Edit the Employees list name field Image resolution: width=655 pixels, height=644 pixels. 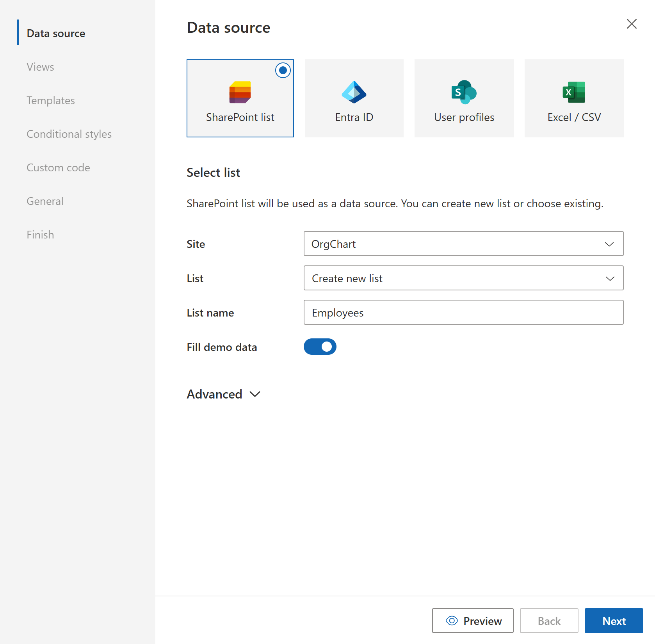pyautogui.click(x=463, y=312)
